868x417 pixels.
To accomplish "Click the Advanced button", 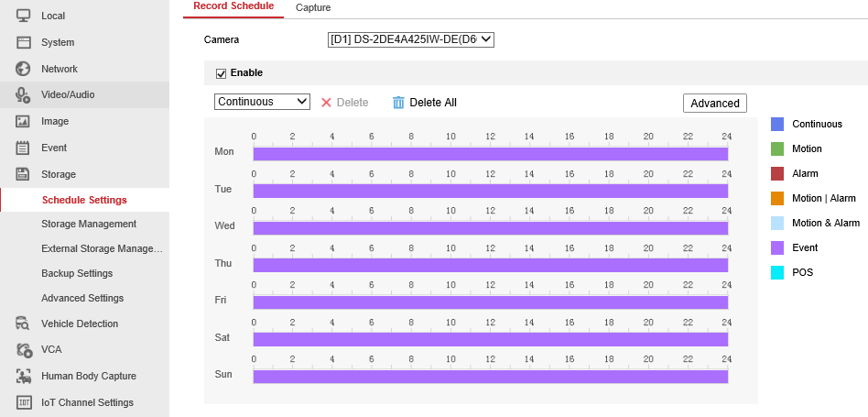I will [x=714, y=104].
